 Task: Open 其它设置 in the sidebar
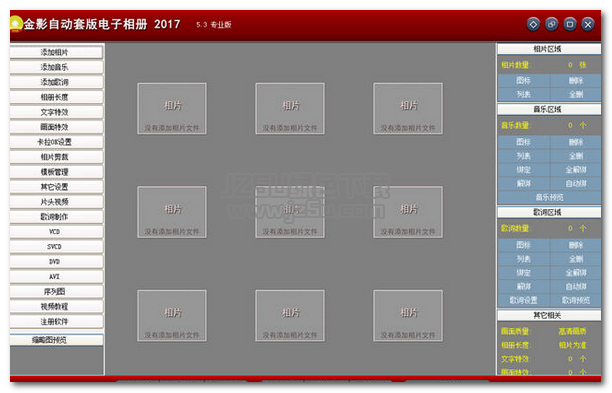coord(56,187)
